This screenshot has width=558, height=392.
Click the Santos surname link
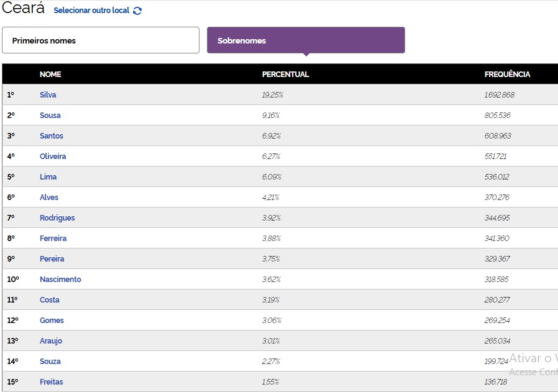[x=52, y=136]
